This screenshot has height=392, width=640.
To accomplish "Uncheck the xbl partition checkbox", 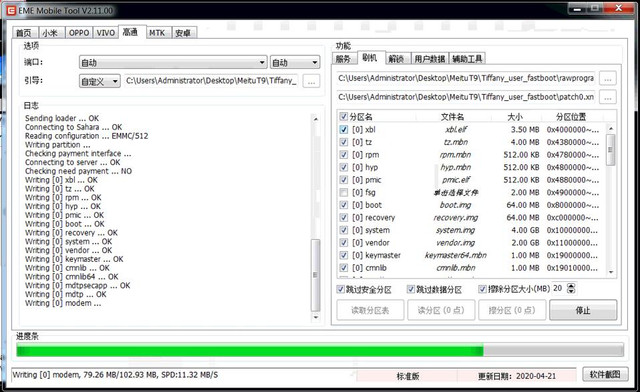I will pos(344,130).
